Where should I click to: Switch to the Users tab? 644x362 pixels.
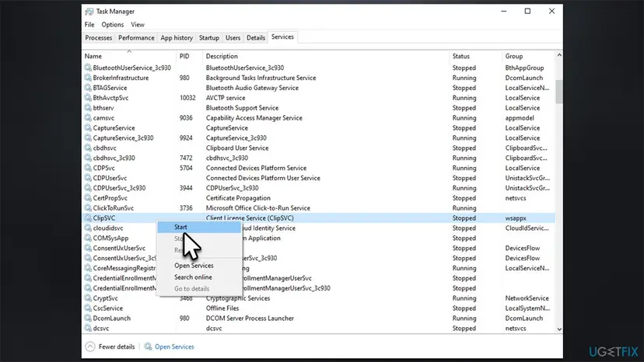click(233, 38)
